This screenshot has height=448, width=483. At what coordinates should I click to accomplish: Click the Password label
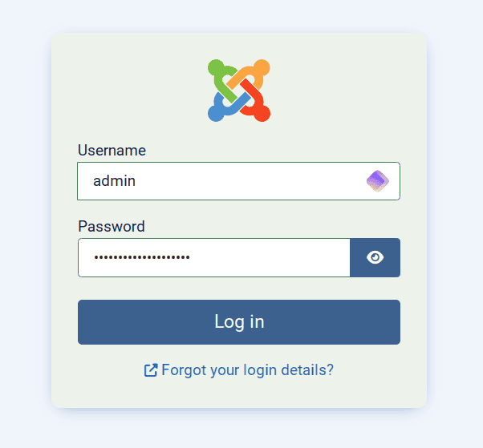coord(112,226)
